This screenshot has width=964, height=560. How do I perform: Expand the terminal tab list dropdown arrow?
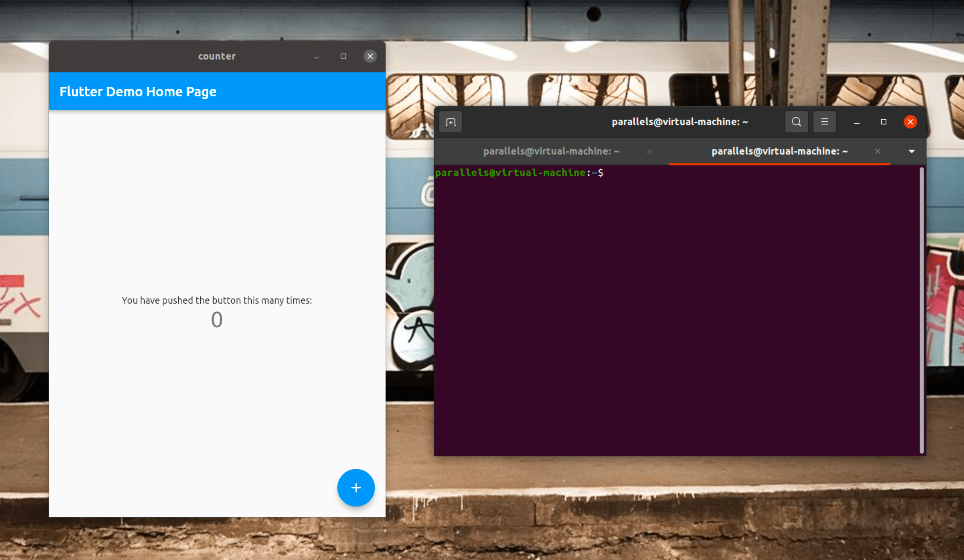tap(911, 151)
